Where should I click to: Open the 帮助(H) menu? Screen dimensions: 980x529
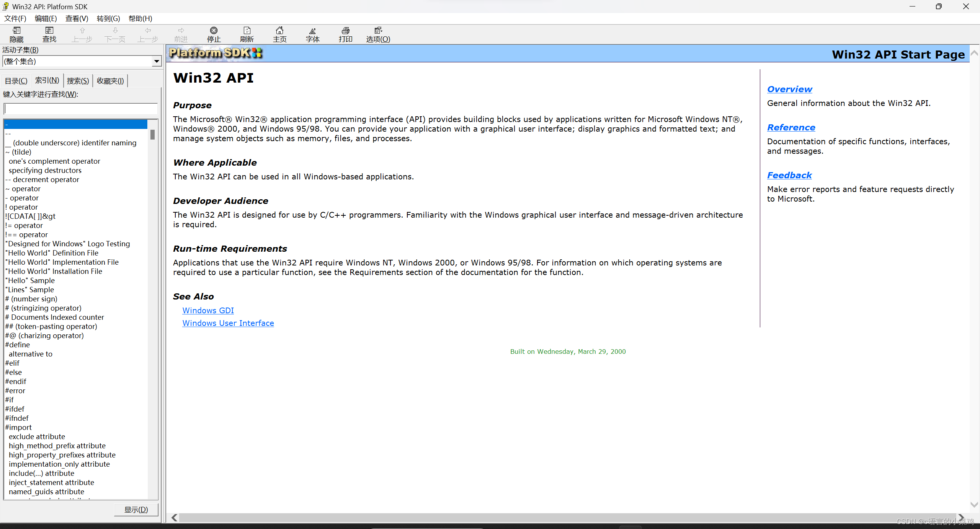tap(140, 18)
